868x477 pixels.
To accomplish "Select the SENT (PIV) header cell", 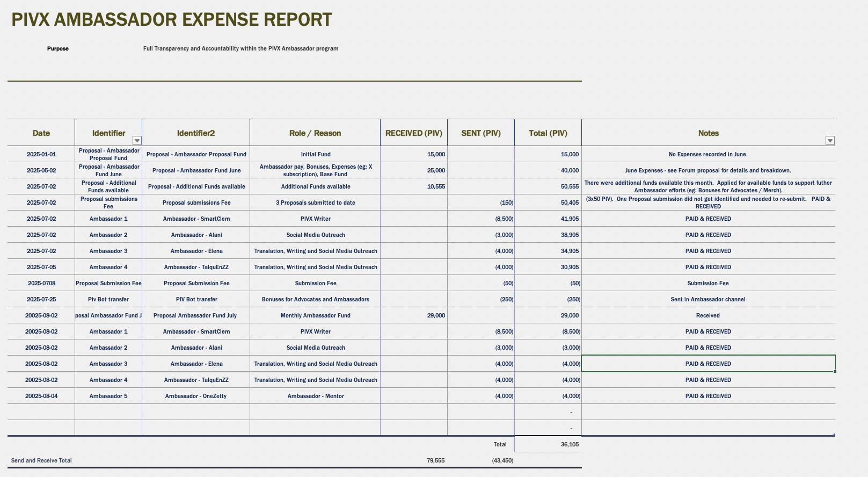I will (x=481, y=133).
